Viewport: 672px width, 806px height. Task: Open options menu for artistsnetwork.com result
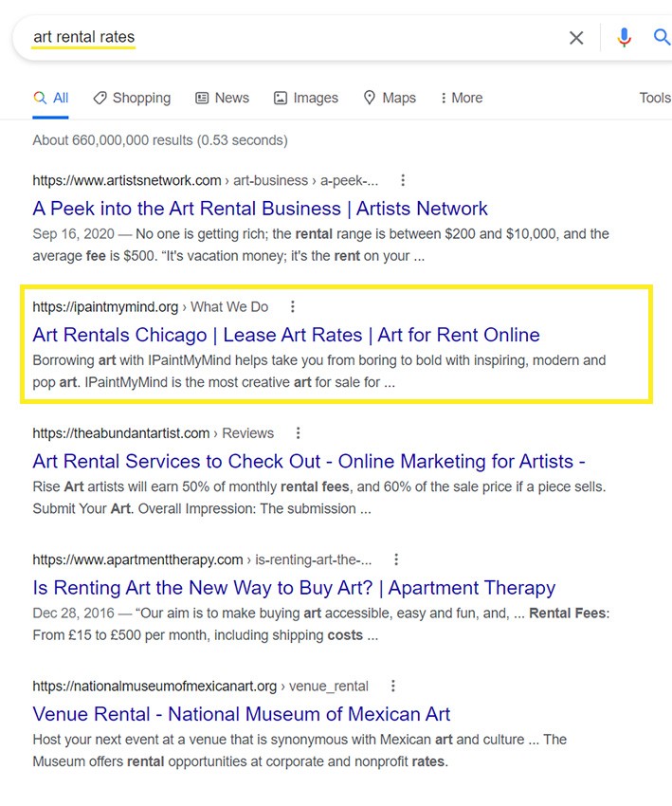(403, 180)
